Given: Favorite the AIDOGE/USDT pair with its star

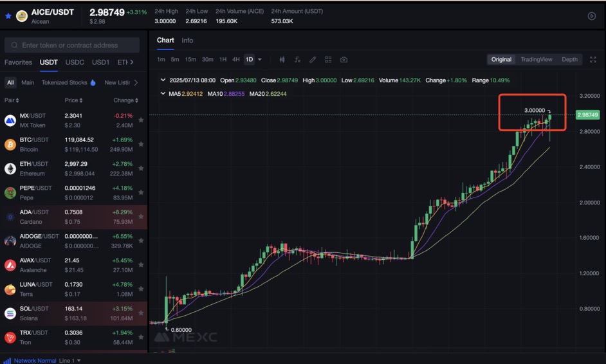Looking at the screenshot, I should click(141, 241).
